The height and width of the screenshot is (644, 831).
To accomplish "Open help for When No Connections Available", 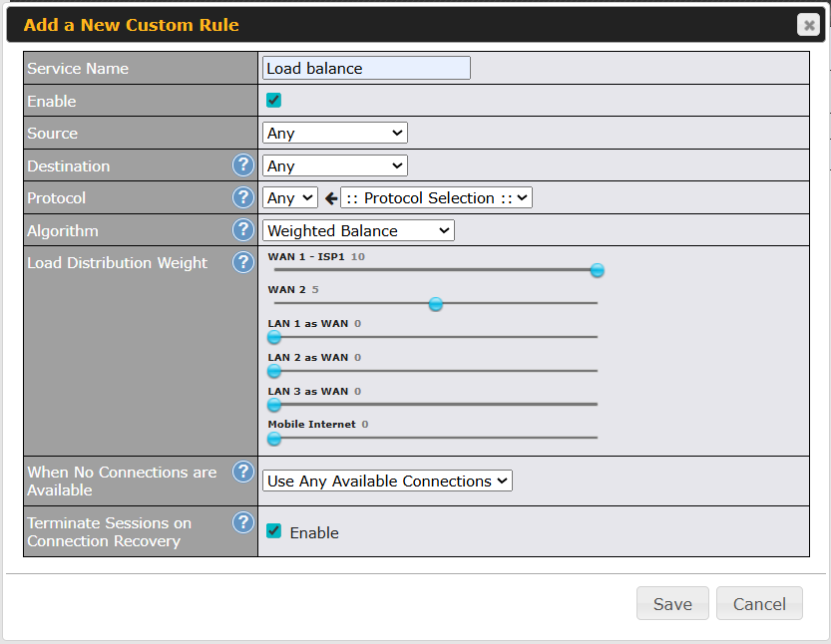I will click(x=242, y=472).
